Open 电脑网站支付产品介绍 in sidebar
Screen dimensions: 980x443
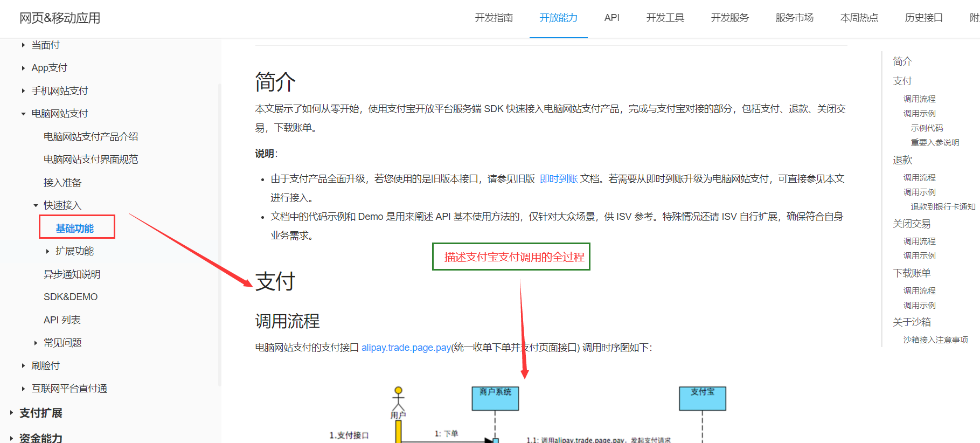click(91, 137)
